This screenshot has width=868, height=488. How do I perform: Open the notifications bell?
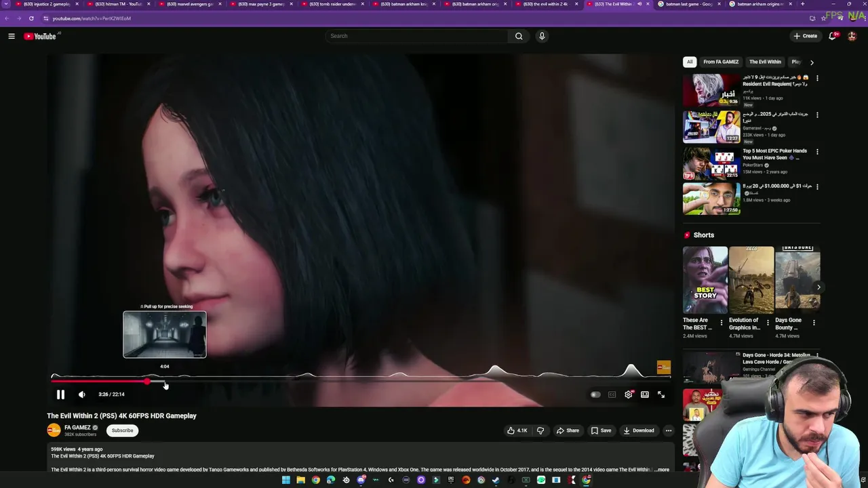[x=832, y=36]
